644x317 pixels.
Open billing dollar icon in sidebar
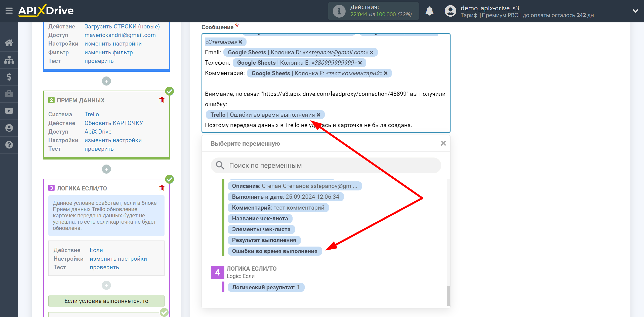9,77
